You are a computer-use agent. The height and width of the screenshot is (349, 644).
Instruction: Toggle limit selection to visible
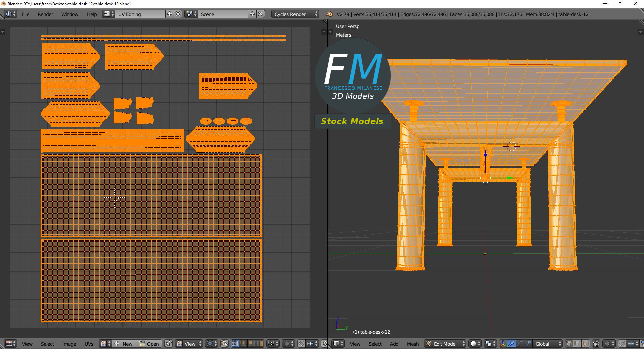tap(596, 344)
